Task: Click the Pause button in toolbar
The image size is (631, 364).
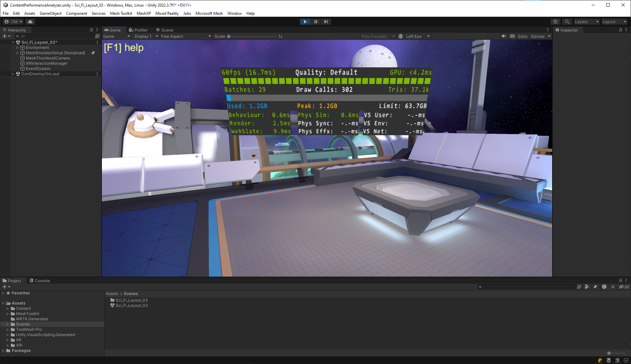Action: tap(315, 22)
